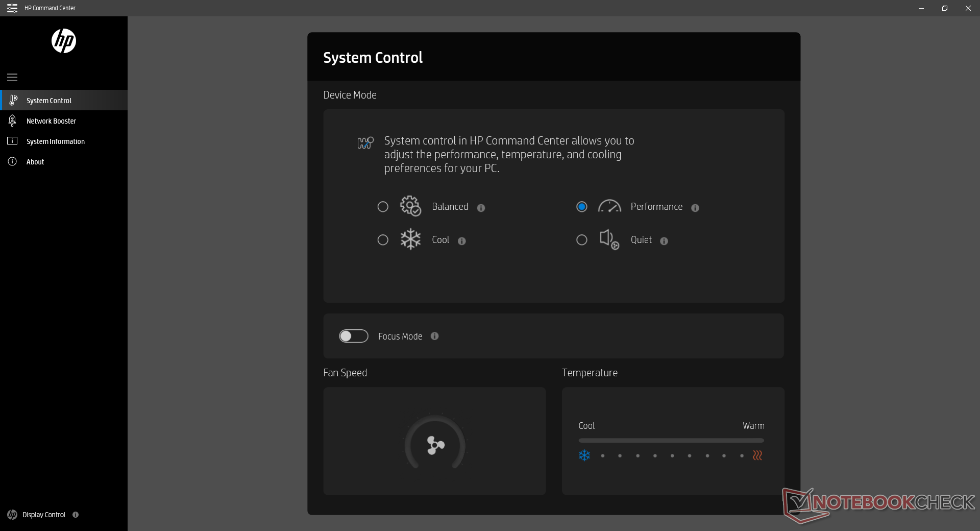
Task: Click the blue snowflake temperature icon
Action: pos(584,455)
